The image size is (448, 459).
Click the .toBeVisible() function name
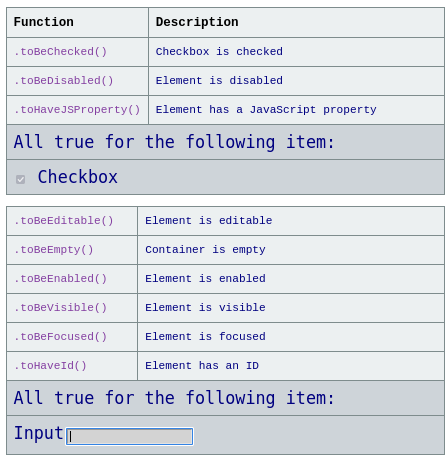(x=60, y=308)
